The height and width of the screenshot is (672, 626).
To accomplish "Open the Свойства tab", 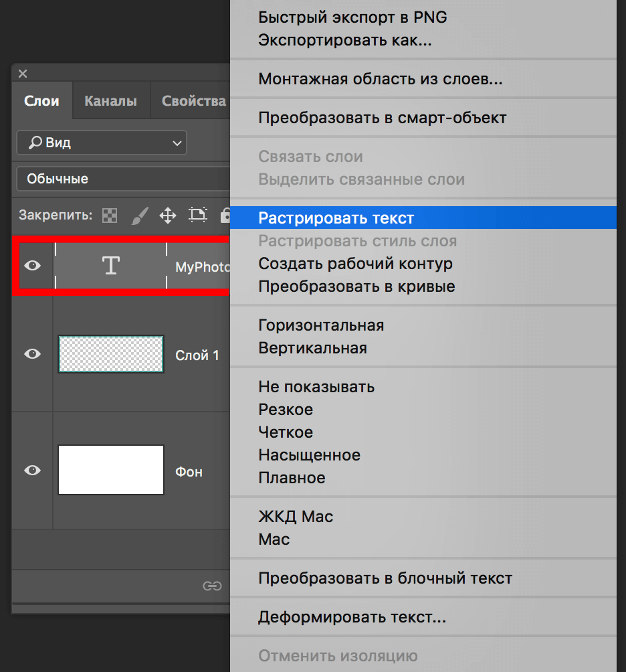I will coord(194,101).
